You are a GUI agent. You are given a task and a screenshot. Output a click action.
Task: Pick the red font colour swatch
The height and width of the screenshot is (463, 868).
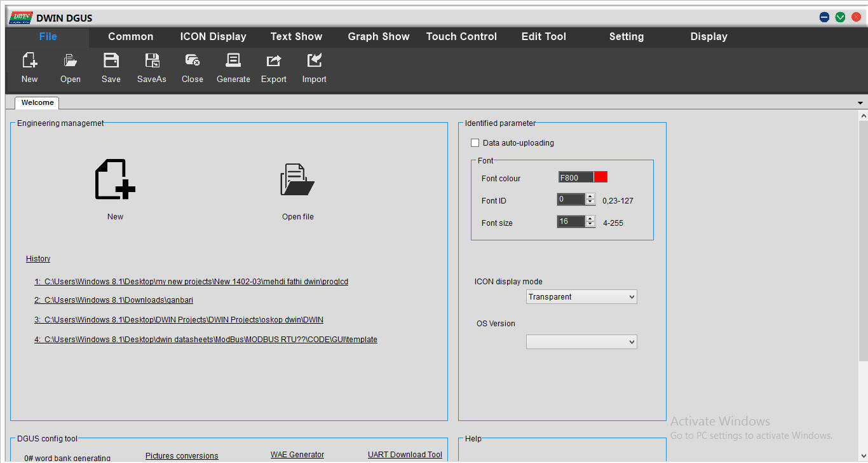pyautogui.click(x=600, y=177)
